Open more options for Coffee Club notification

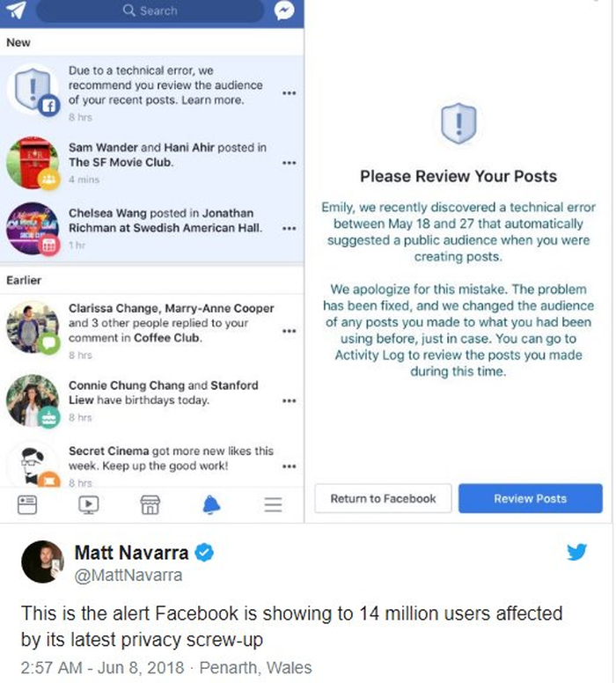tap(289, 331)
